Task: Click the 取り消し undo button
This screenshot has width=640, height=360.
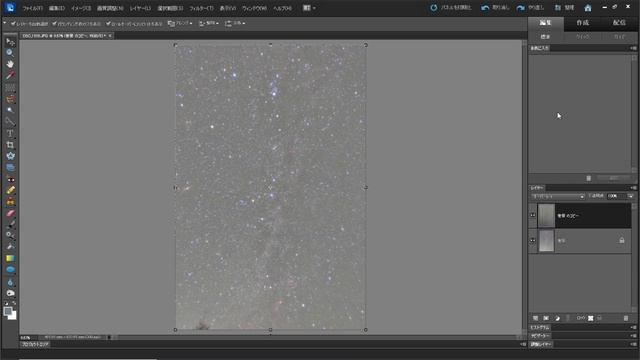Action: click(x=496, y=8)
